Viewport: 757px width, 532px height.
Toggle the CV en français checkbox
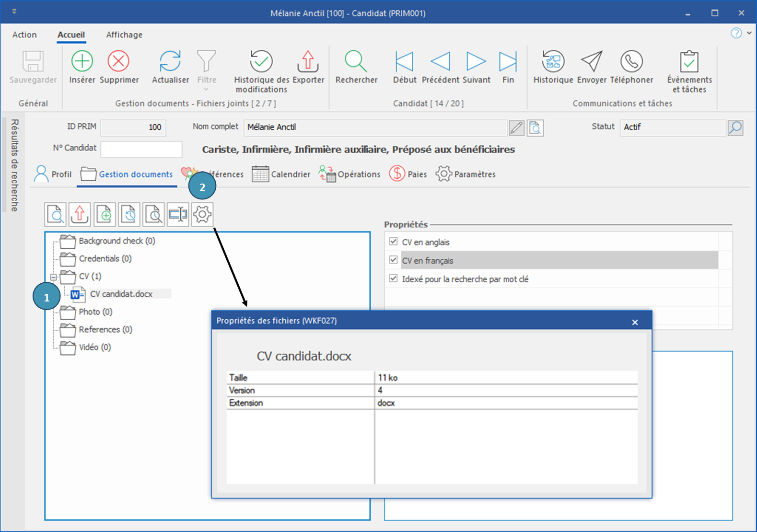pos(394,260)
